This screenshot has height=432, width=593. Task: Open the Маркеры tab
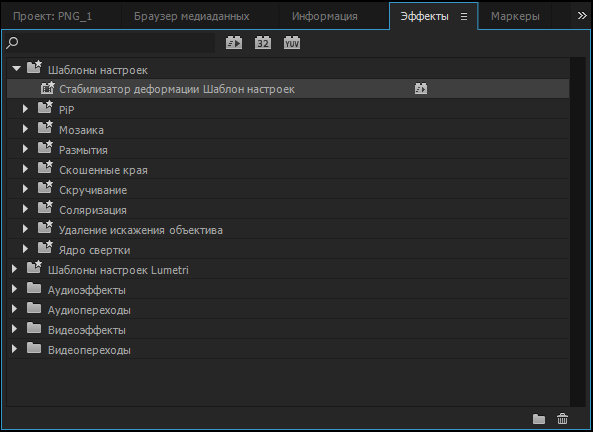[515, 16]
